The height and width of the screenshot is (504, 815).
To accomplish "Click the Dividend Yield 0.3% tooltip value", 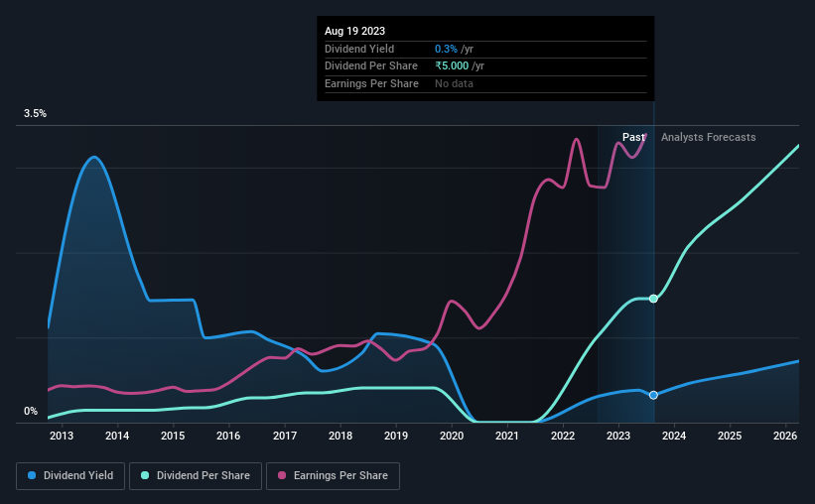I will point(446,49).
